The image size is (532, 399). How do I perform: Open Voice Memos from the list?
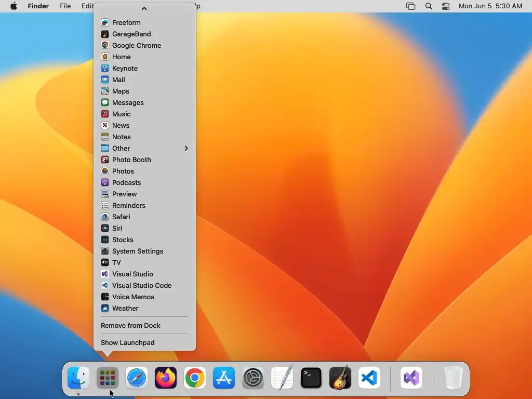[144, 297]
